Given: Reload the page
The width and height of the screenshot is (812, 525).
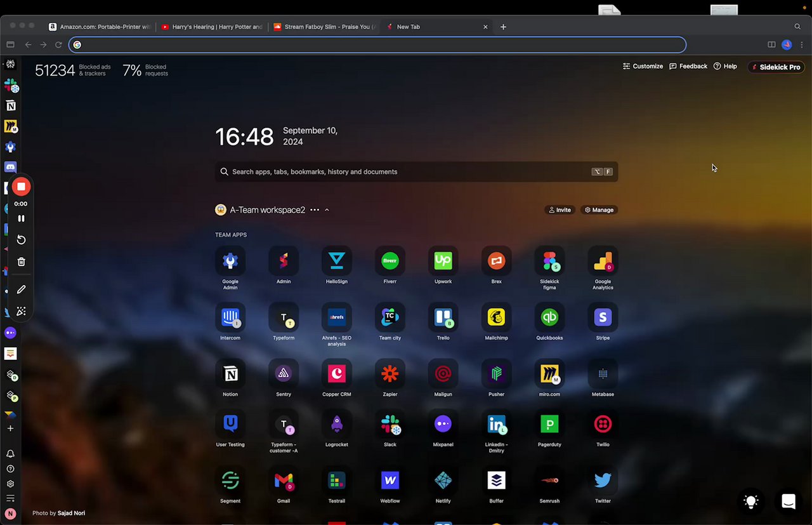Looking at the screenshot, I should click(x=58, y=44).
